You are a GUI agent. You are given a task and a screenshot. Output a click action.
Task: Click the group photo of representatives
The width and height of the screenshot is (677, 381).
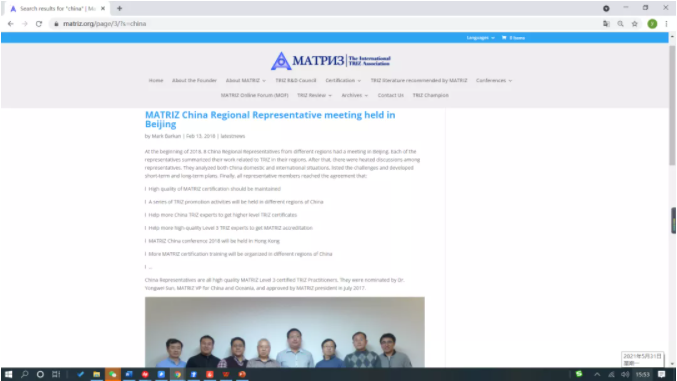click(x=285, y=332)
